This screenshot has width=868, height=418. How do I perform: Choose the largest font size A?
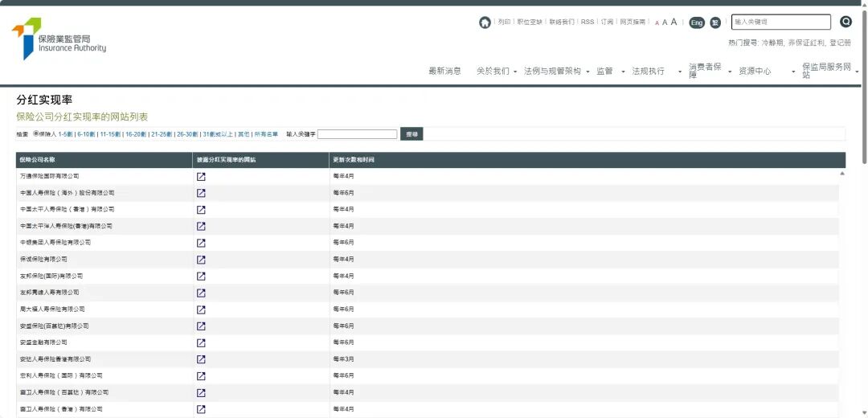674,22
